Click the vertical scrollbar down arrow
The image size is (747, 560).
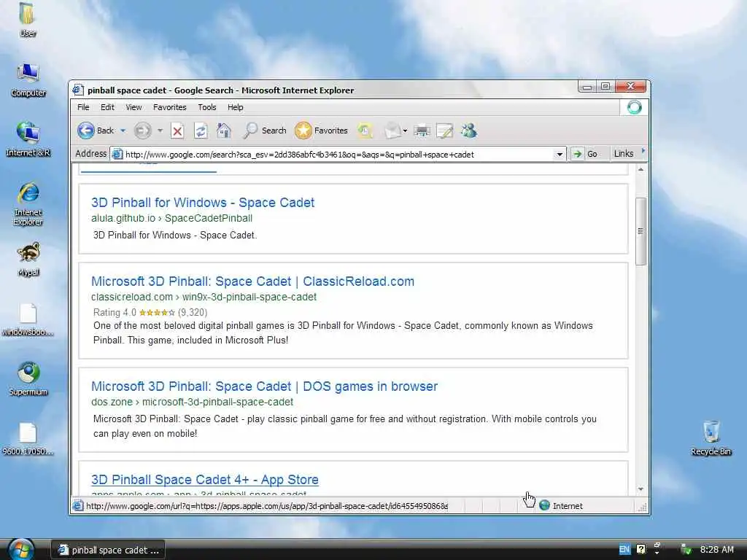[x=640, y=489]
